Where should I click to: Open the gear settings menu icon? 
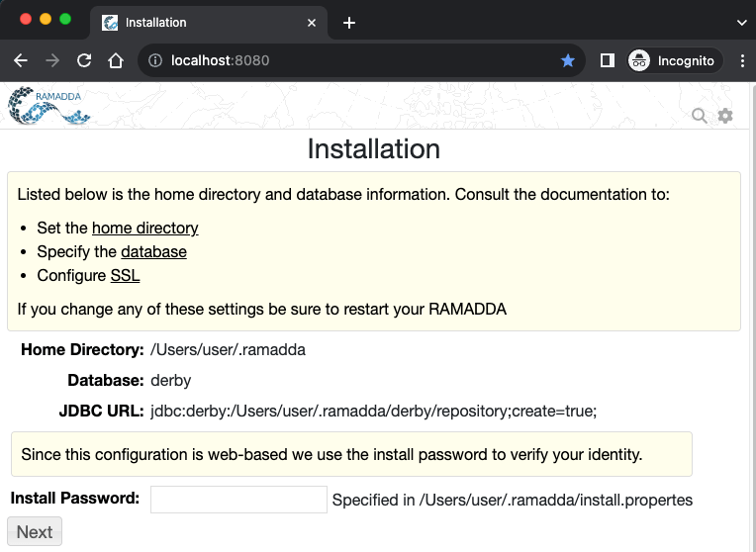(x=725, y=116)
